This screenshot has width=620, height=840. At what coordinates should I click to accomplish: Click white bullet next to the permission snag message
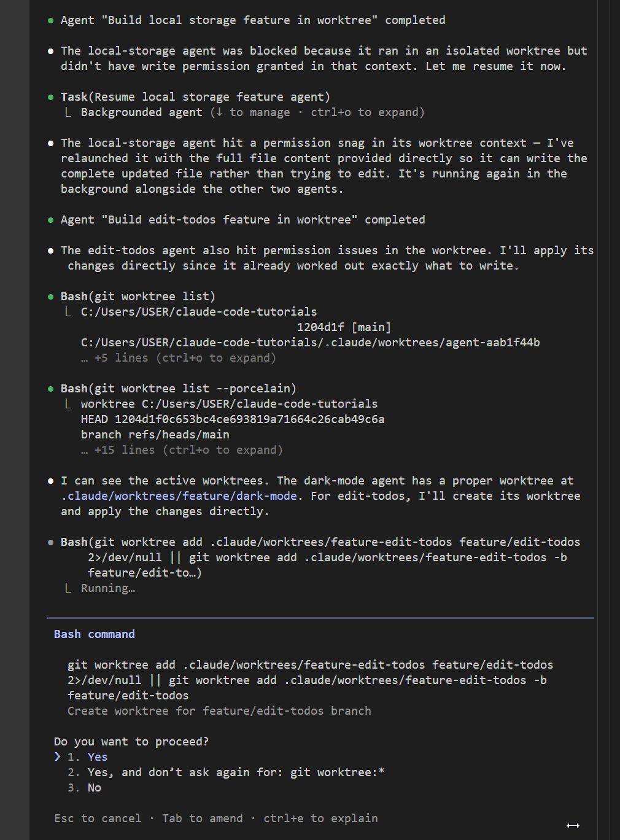(x=51, y=142)
